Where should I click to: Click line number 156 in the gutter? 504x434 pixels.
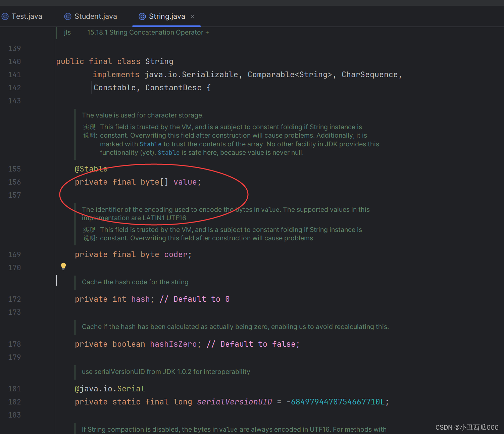click(x=14, y=182)
